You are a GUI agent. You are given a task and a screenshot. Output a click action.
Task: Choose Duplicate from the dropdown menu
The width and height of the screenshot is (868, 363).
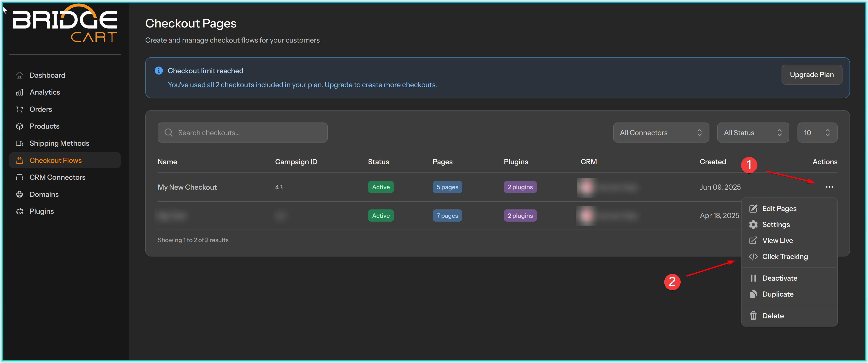coord(778,294)
